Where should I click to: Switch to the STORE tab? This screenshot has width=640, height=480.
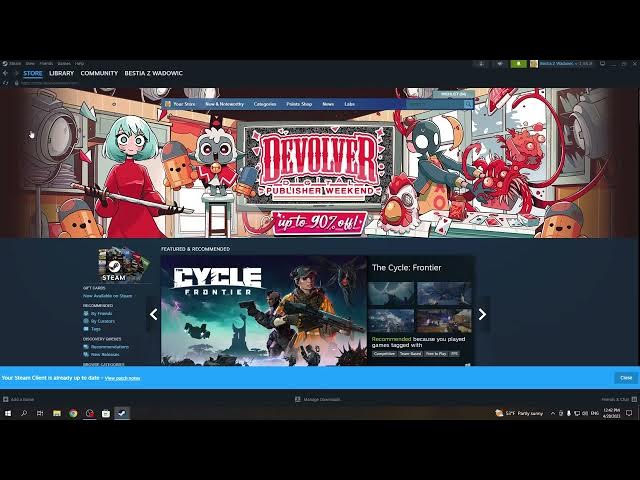click(x=33, y=73)
